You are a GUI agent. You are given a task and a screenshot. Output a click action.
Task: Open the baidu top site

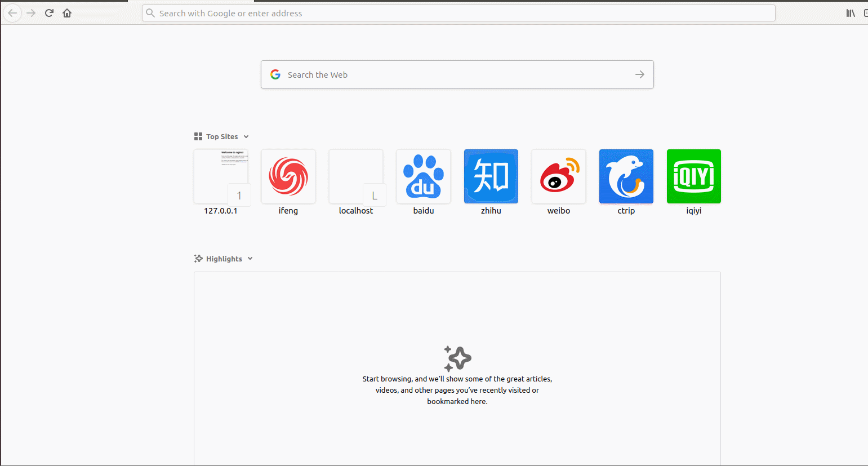(x=424, y=176)
